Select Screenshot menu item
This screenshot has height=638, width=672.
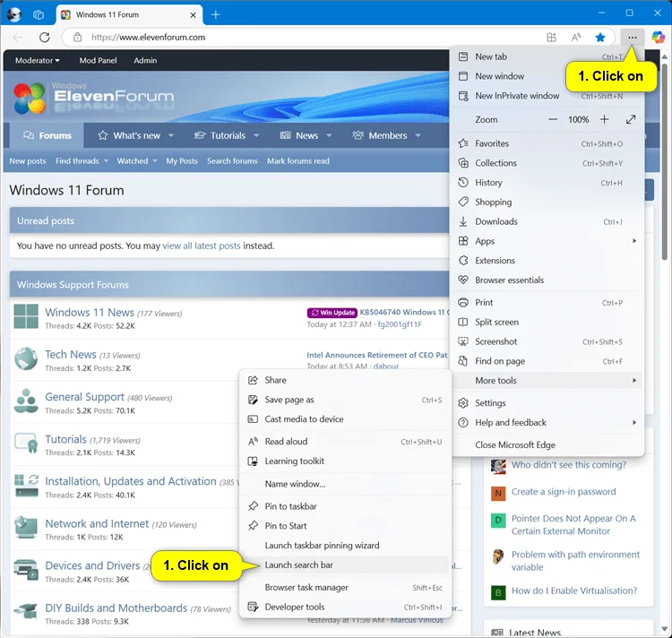pos(547,341)
